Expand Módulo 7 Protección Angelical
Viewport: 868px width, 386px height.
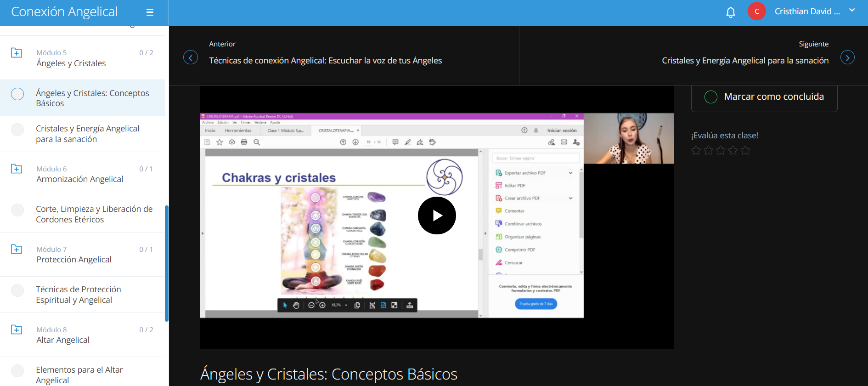tap(74, 255)
